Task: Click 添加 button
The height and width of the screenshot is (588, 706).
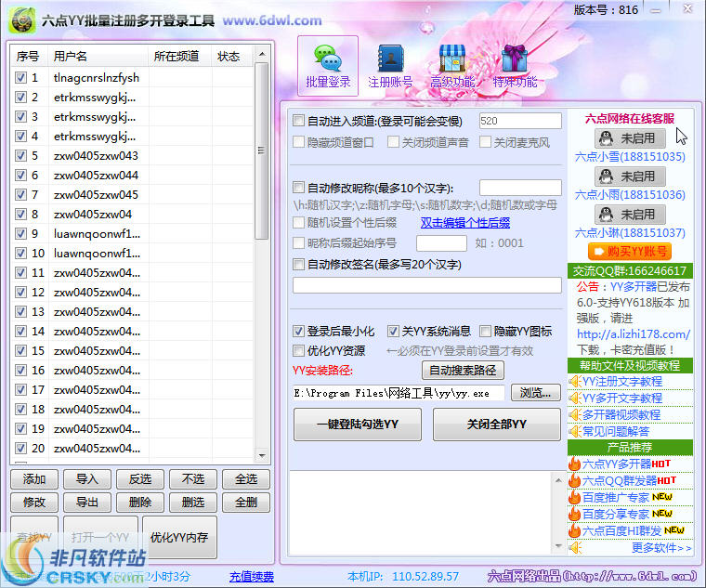Action: point(34,479)
